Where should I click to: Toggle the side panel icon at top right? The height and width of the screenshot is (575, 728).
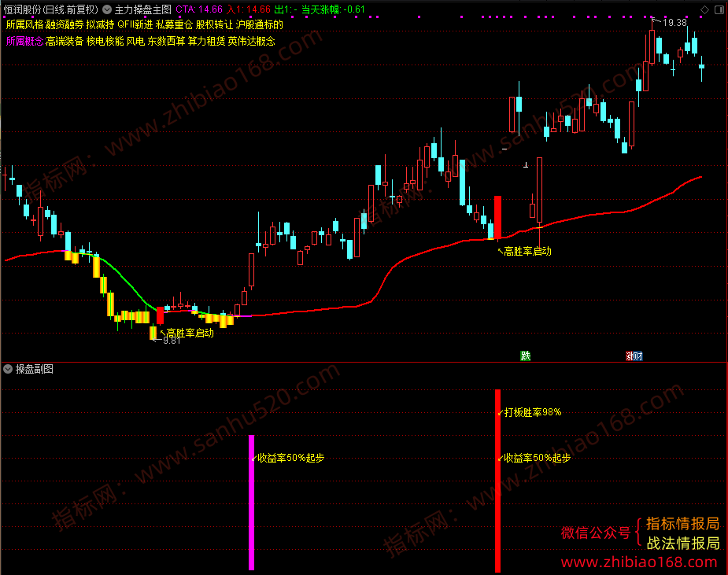[719, 9]
